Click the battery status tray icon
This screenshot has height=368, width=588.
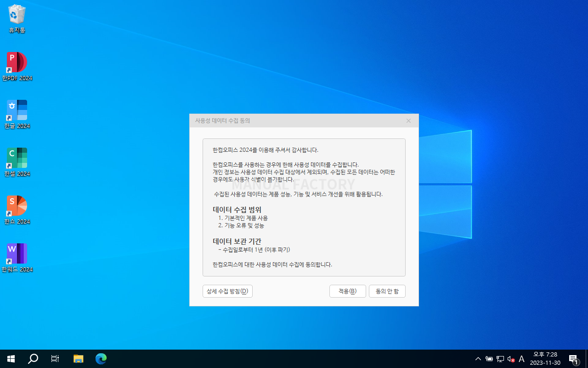(489, 359)
